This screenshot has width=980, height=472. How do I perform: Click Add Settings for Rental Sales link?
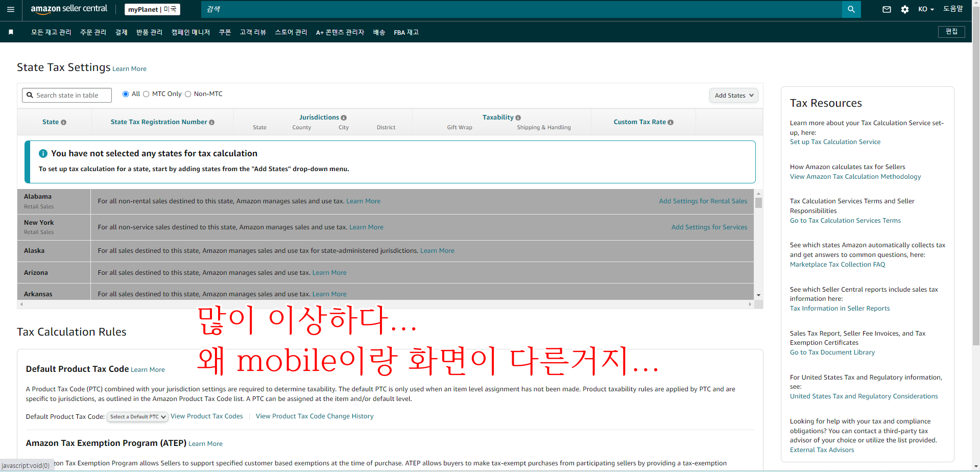[703, 201]
